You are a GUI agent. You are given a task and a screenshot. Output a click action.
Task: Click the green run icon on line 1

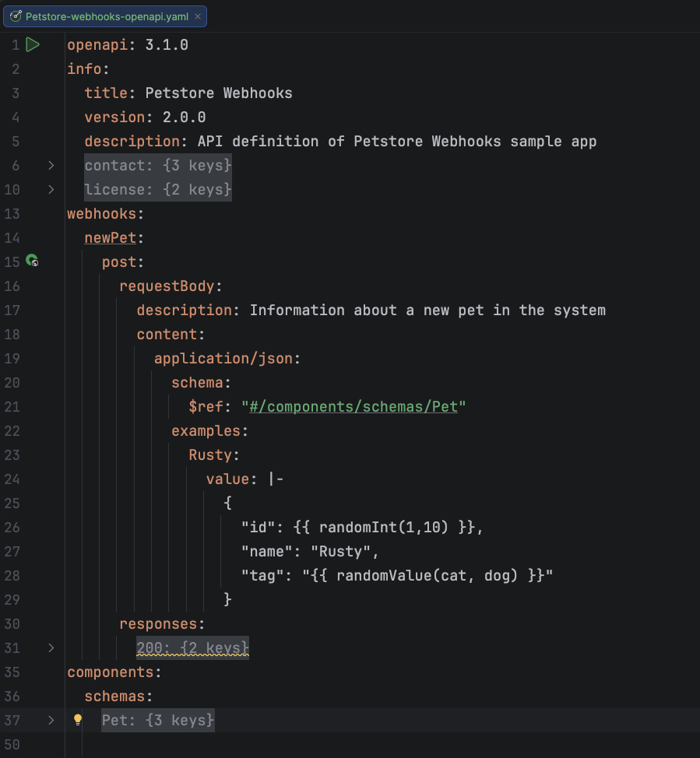tap(33, 45)
